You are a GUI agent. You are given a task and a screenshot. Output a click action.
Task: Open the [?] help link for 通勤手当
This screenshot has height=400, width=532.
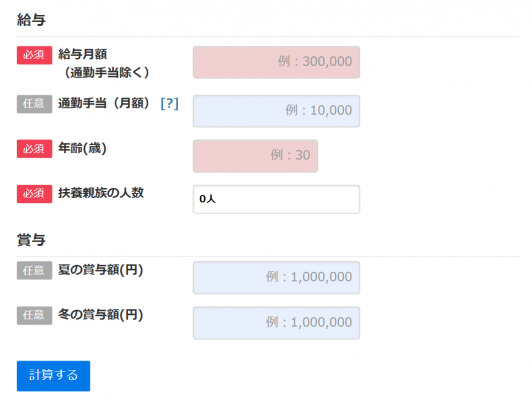[169, 103]
